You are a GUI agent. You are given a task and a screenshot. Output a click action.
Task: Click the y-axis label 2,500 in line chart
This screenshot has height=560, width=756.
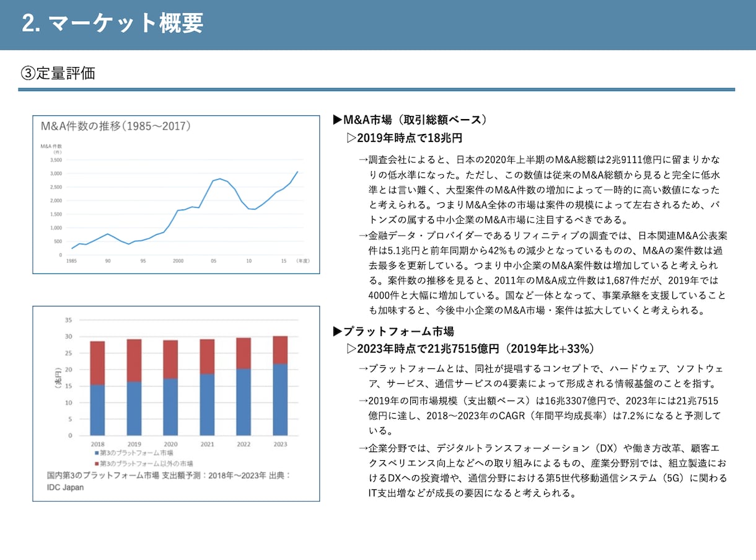[56, 187]
